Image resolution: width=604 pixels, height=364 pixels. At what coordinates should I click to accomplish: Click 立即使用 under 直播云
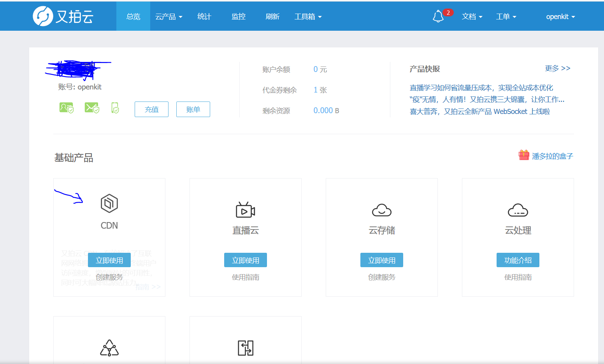click(x=246, y=260)
